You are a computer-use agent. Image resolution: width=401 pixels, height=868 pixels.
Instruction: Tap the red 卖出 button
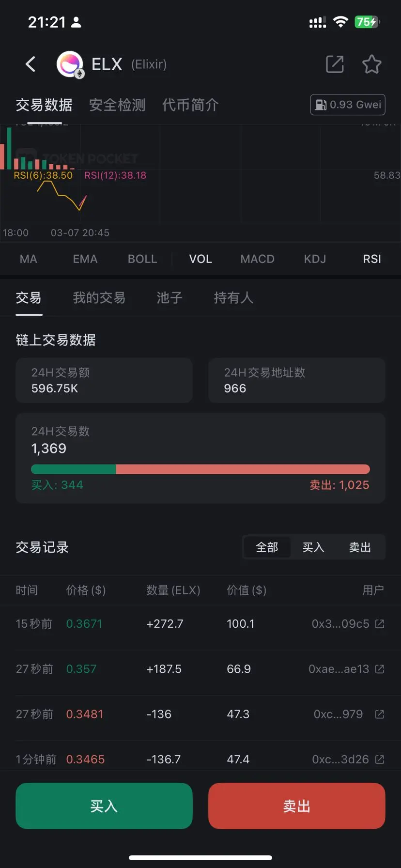[297, 806]
